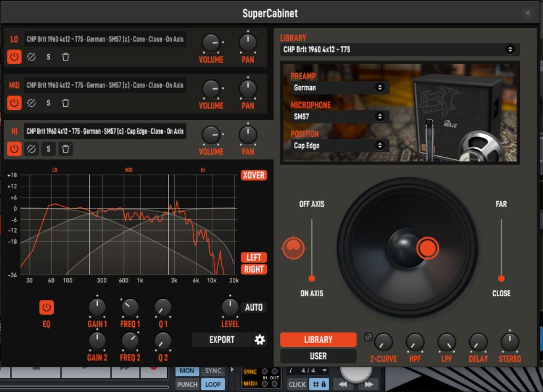The height and width of the screenshot is (392, 543).
Task: Select the MID impulse name field
Action: 105,85
